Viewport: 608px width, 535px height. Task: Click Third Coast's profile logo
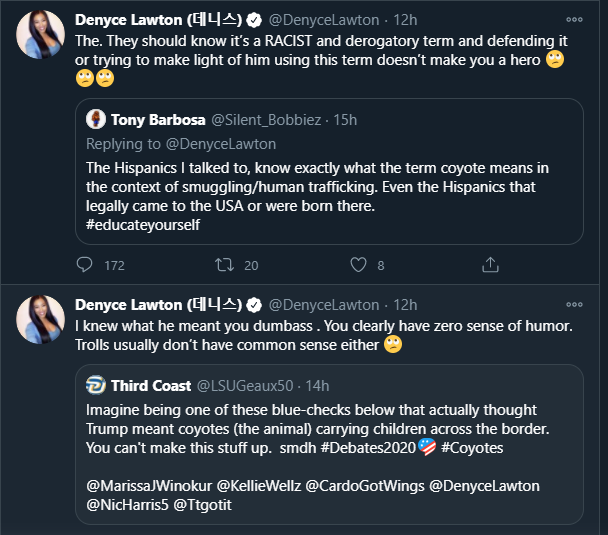coord(95,385)
